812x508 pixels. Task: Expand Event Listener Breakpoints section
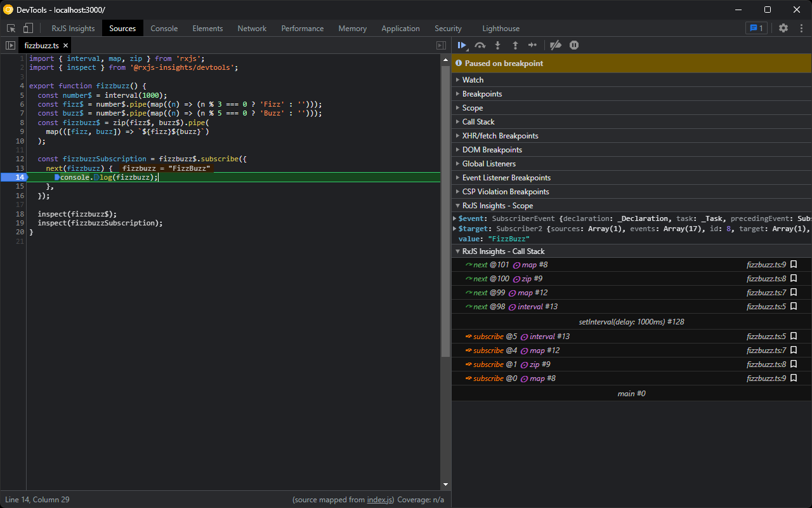pyautogui.click(x=632, y=178)
